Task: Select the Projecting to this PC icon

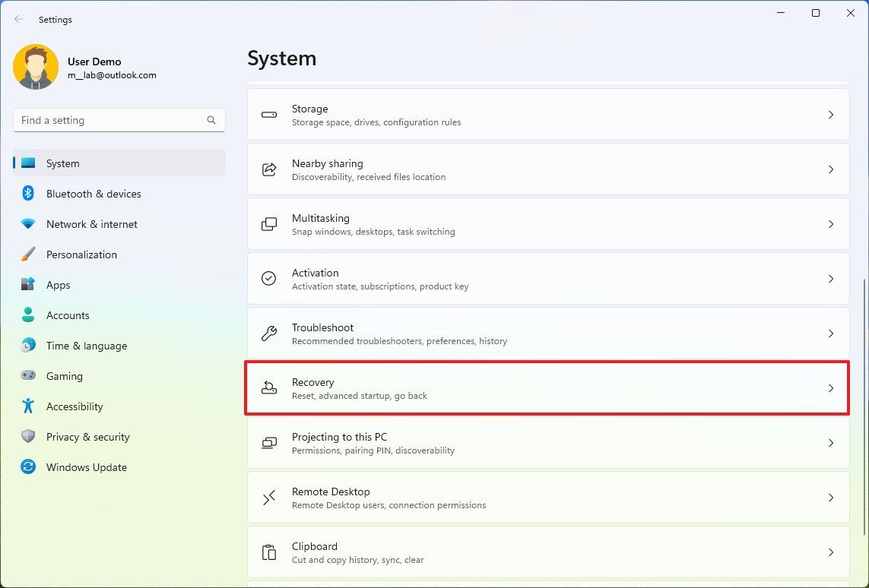Action: pyautogui.click(x=268, y=443)
